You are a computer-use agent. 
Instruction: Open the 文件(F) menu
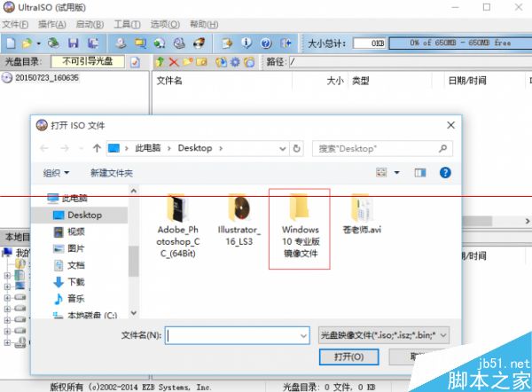15,25
